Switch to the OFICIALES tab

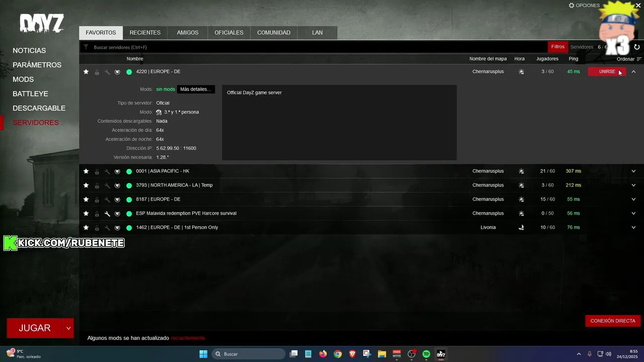click(x=229, y=33)
